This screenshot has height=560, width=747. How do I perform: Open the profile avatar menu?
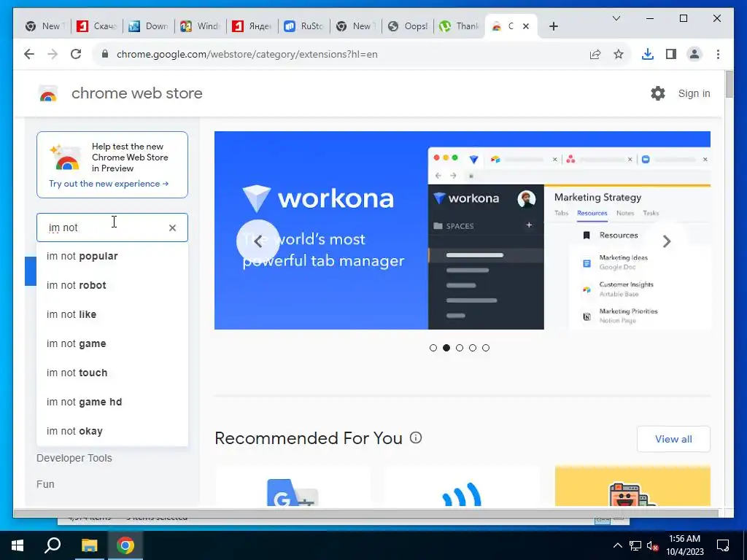pos(694,54)
